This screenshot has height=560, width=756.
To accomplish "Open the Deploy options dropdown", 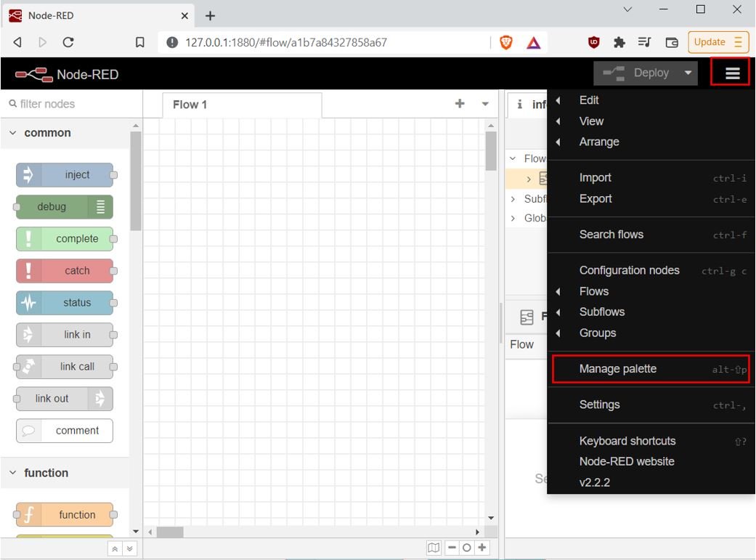I will (x=687, y=73).
